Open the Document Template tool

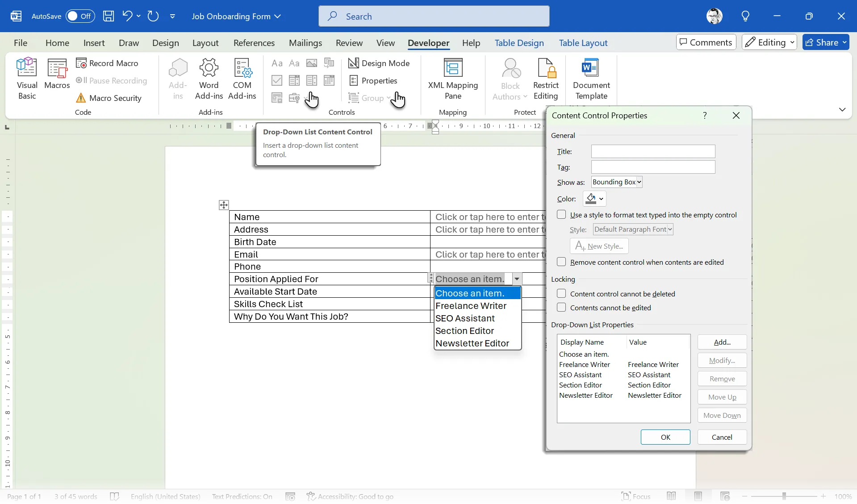[591, 78]
